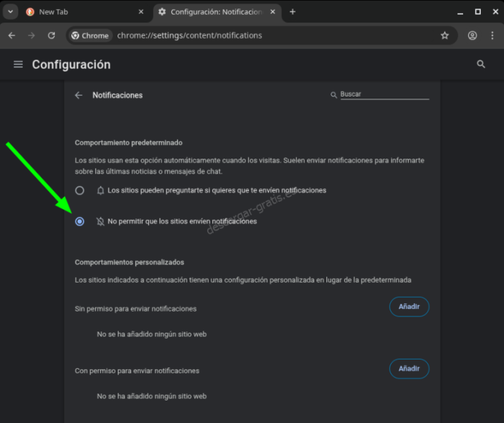
Task: Open a new tab with plus button
Action: 293,12
